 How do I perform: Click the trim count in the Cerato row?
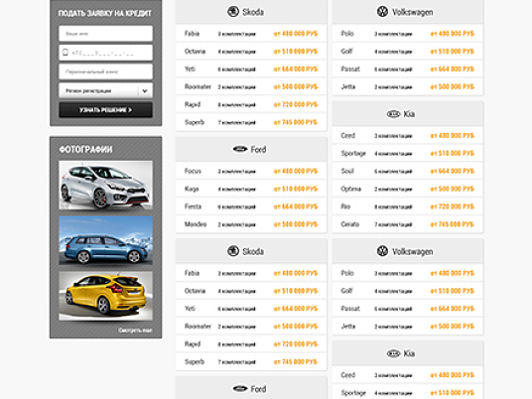(x=393, y=224)
